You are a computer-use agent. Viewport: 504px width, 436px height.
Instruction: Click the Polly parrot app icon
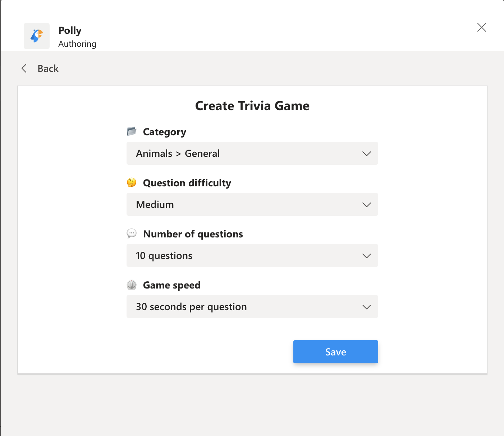(x=36, y=36)
